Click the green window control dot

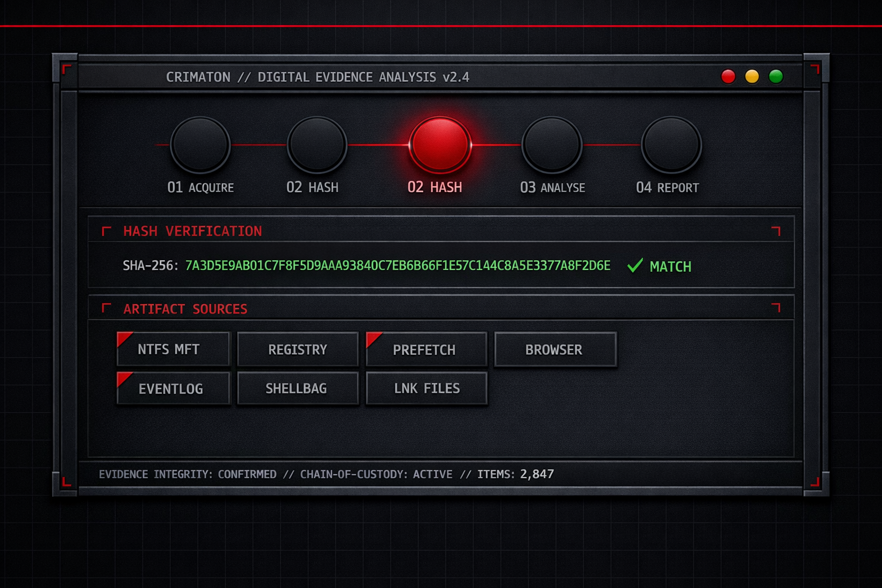(776, 76)
